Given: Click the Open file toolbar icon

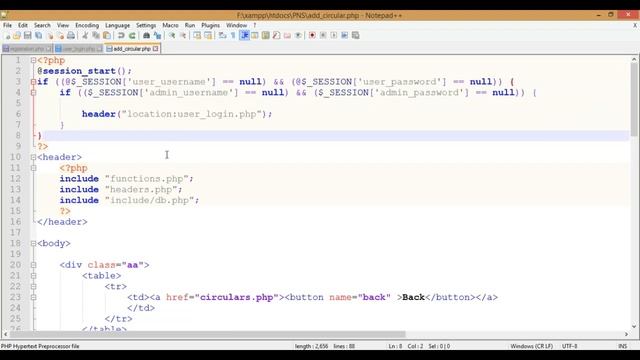Looking at the screenshot, I should click(17, 36).
